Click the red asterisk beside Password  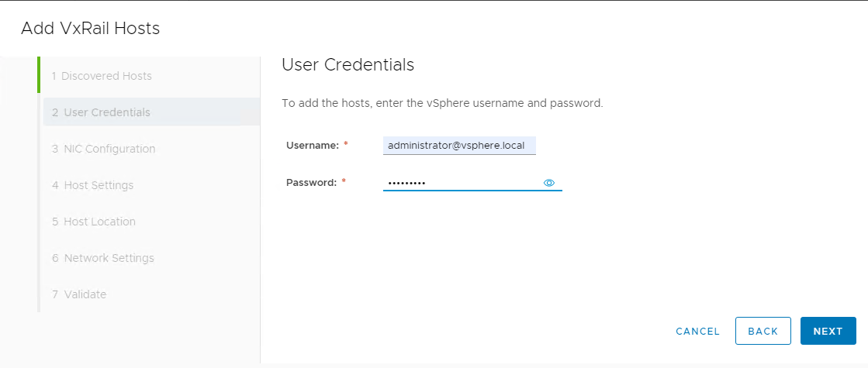pos(343,182)
